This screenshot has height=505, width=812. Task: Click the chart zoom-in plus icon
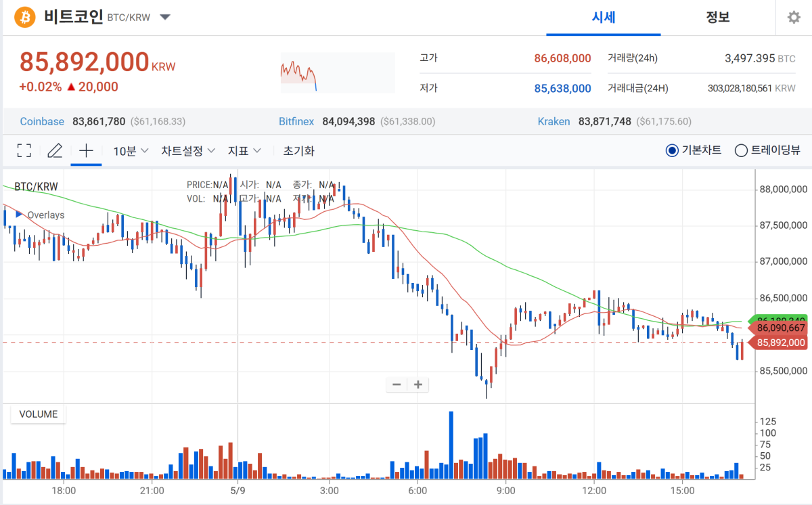pos(418,385)
